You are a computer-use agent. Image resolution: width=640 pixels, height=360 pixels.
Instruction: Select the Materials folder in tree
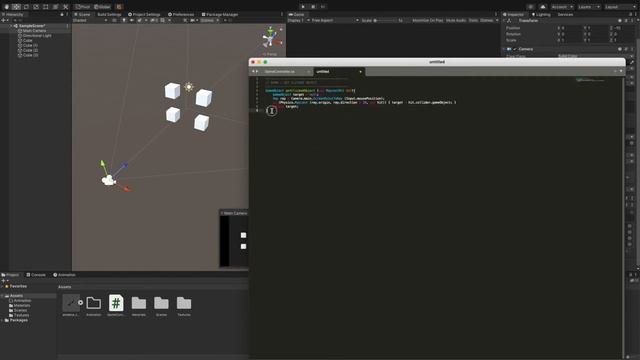pyautogui.click(x=20, y=305)
